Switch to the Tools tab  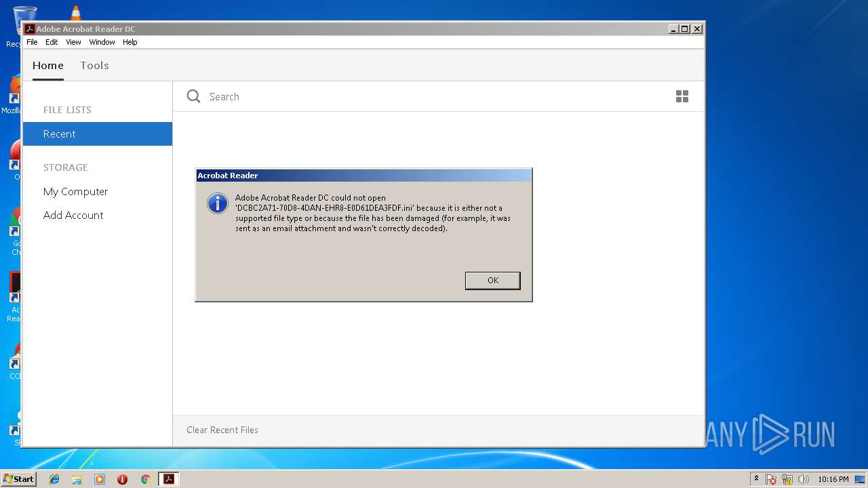pyautogui.click(x=94, y=66)
